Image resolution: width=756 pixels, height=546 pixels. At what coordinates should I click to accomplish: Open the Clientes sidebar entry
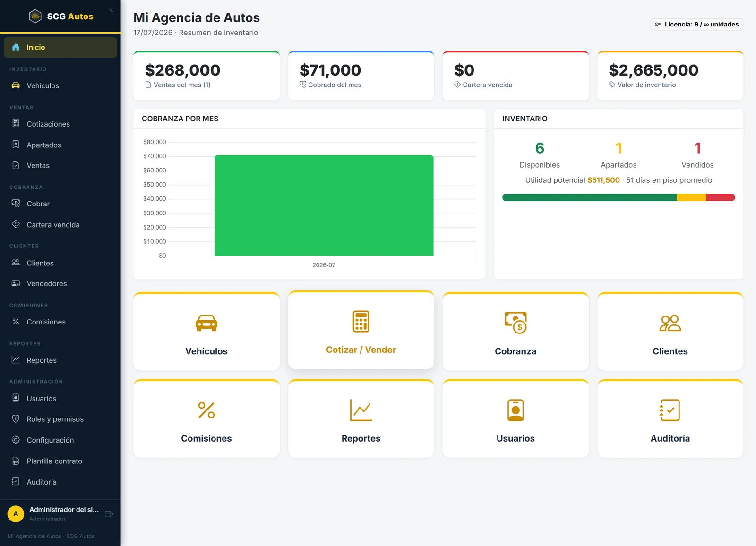pos(60,263)
